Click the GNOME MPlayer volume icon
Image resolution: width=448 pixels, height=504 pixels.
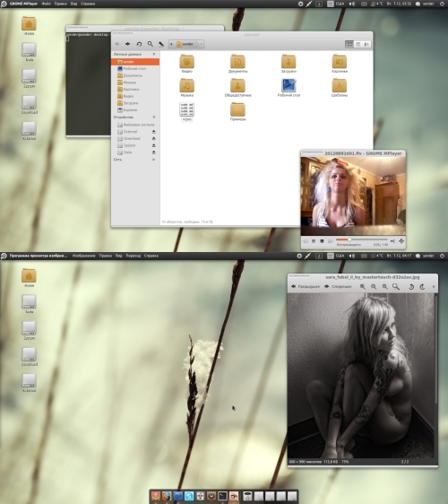click(x=392, y=241)
